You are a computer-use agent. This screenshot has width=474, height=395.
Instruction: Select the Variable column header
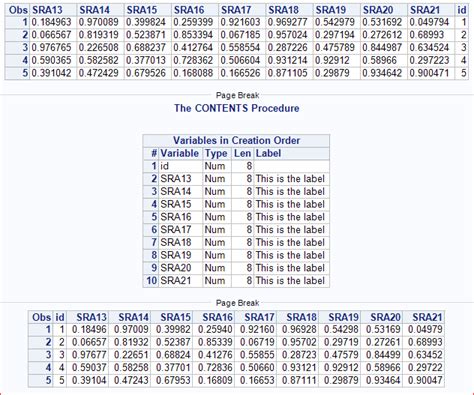[x=180, y=153]
